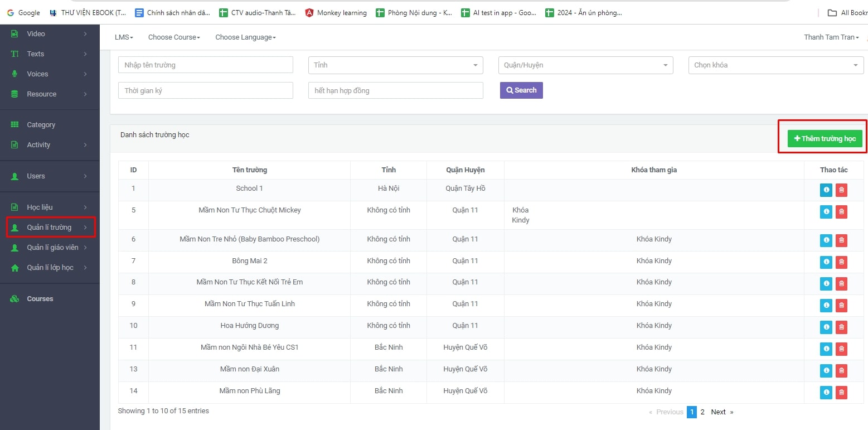Screen dimensions: 868x430
Task: Open the Video section in the sidebar
Action: tap(36, 33)
